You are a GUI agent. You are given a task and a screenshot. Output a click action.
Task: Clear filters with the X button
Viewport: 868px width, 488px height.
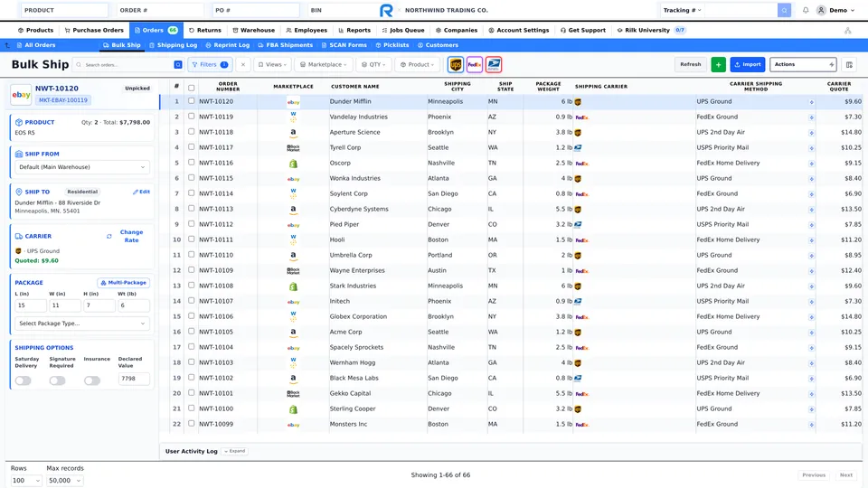click(243, 65)
